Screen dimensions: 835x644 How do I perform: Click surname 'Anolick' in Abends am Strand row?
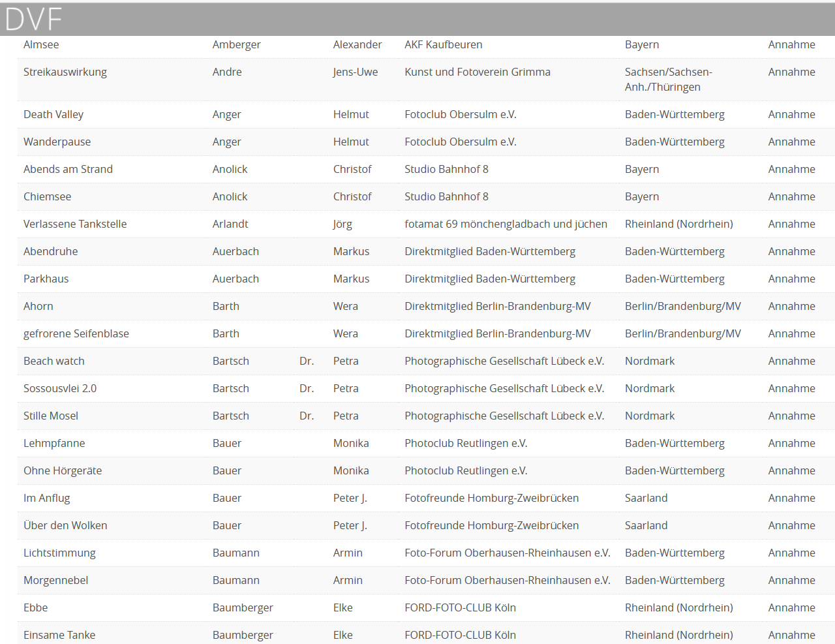click(230, 169)
